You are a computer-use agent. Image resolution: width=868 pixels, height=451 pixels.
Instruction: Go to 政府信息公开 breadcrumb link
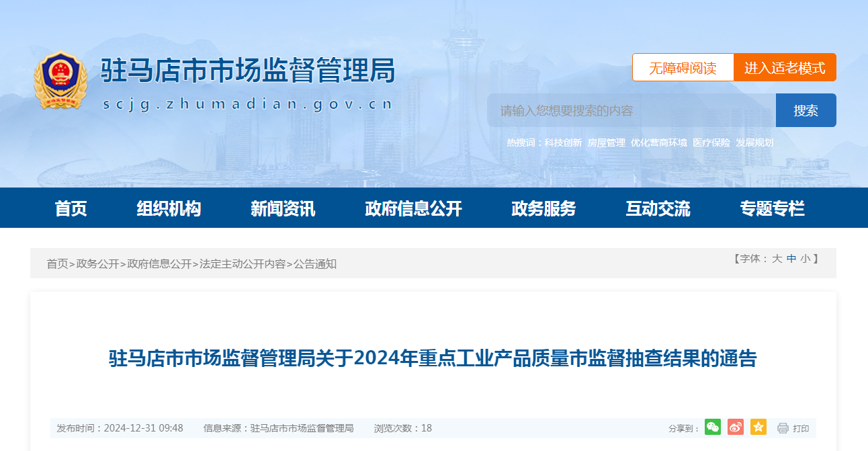[159, 263]
